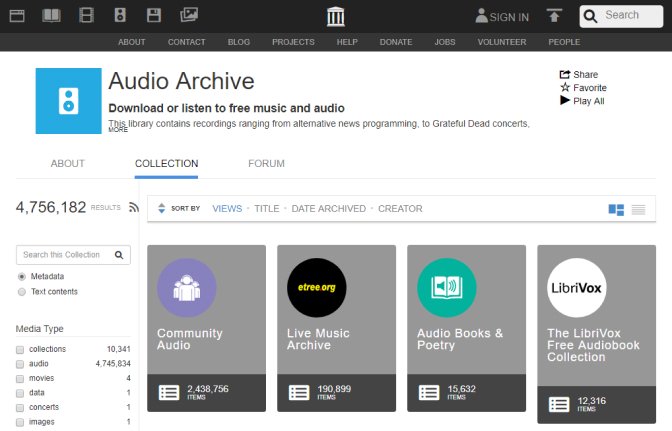Click the upload arrow icon
This screenshot has width=672, height=431.
point(554,16)
